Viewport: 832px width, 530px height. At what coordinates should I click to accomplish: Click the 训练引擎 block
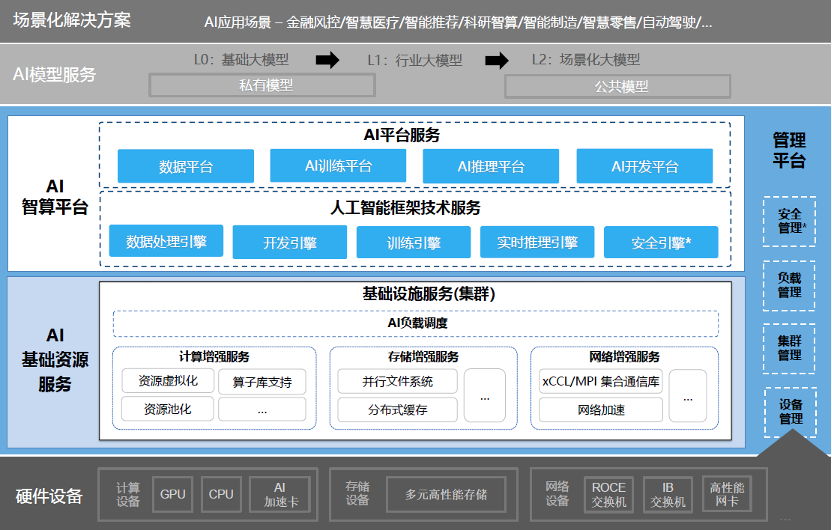[413, 242]
